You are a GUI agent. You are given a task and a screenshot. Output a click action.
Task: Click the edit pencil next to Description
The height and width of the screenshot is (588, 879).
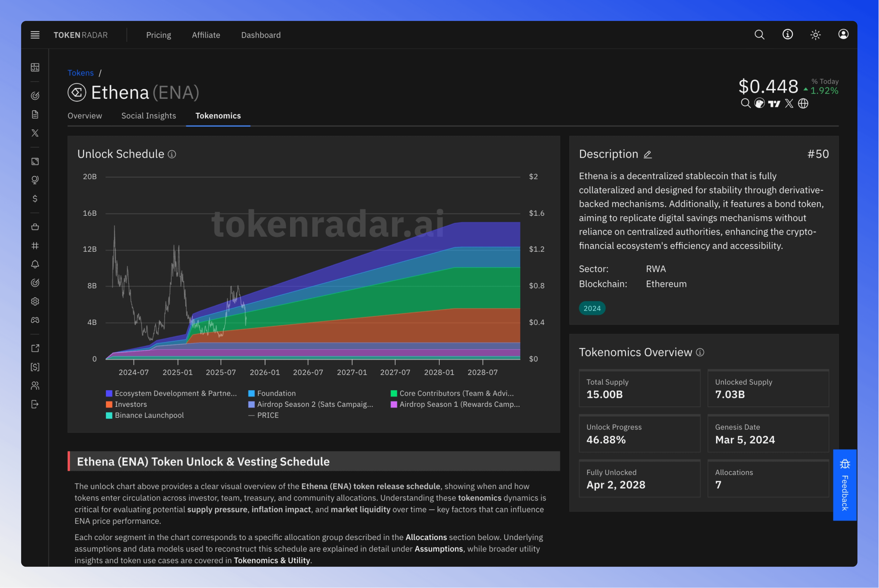click(x=648, y=154)
